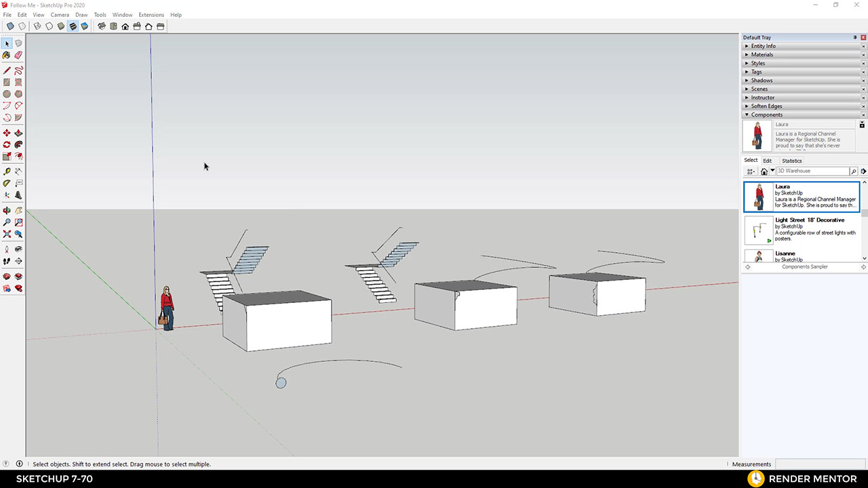Click the Iso view icon
The height and width of the screenshot is (488, 868).
(101, 26)
